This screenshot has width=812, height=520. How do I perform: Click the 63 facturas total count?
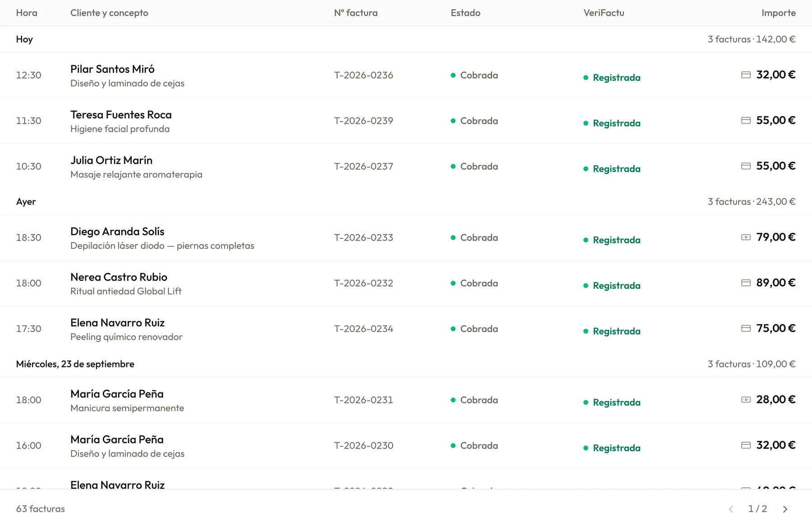tap(41, 509)
